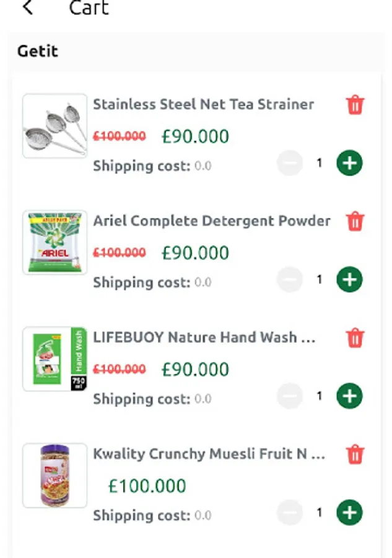Screen dimensions: 392x558
Task: Decrease Tea Strainer quantity with minus
Action: 289,163
